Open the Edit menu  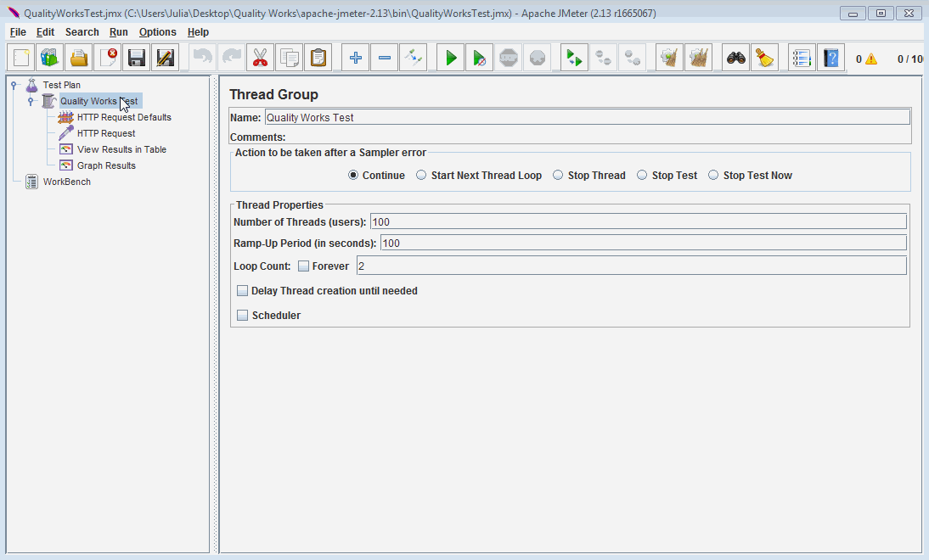click(45, 32)
